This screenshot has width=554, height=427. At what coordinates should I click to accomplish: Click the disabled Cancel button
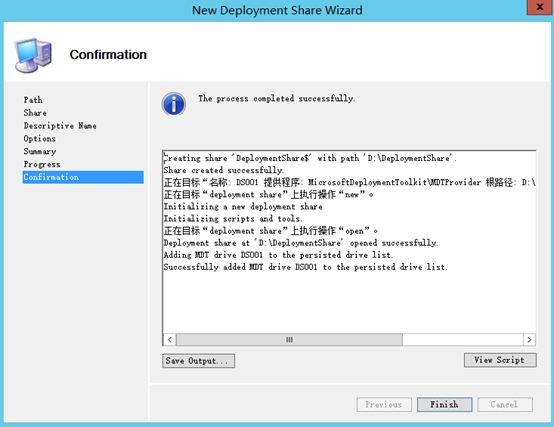tap(505, 404)
